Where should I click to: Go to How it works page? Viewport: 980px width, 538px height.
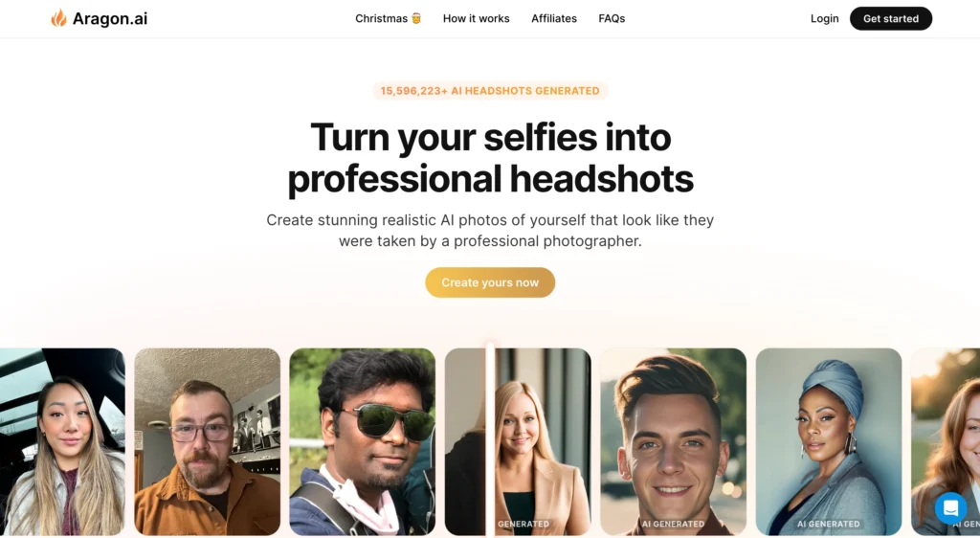[x=477, y=19]
